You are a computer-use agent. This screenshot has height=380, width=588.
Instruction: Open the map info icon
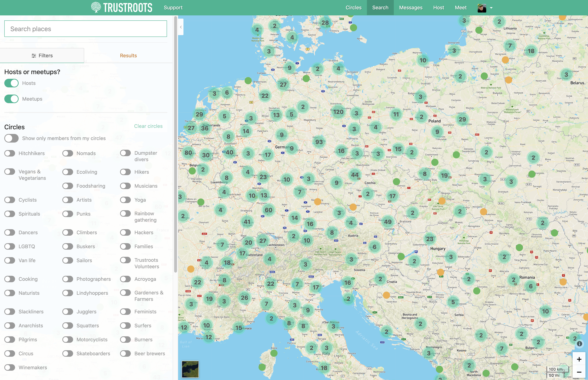coord(579,343)
